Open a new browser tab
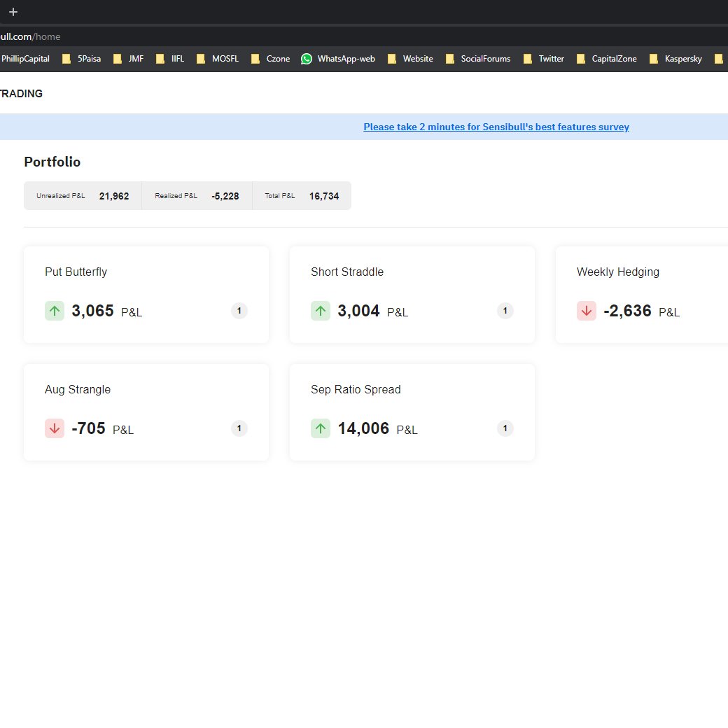This screenshot has height=728, width=728. point(13,12)
